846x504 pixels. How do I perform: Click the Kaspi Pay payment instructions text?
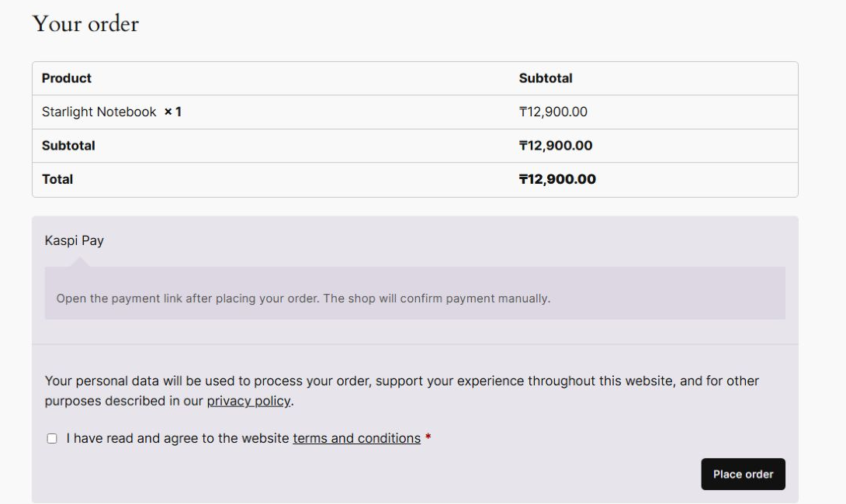tap(303, 299)
